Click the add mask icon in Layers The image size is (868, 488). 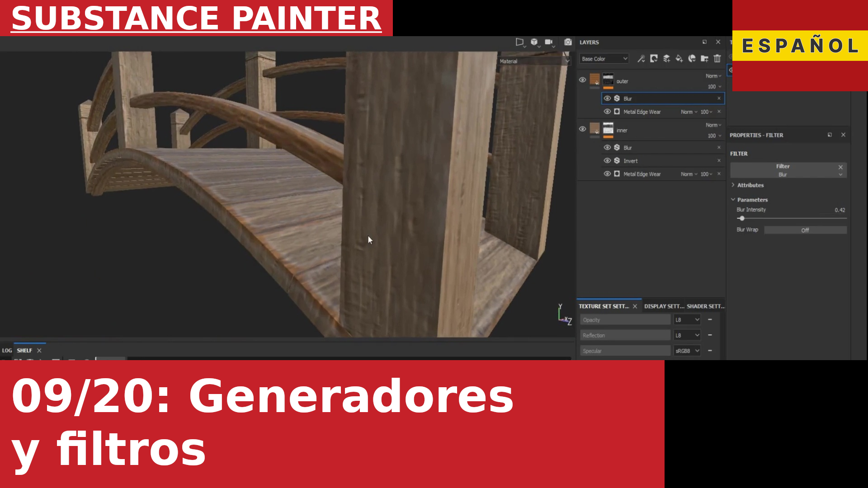point(654,58)
